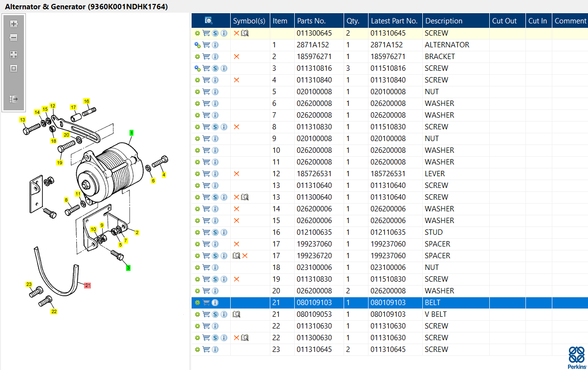
Task: Click yellow callout 20 on the diagram
Action: tap(66, 135)
